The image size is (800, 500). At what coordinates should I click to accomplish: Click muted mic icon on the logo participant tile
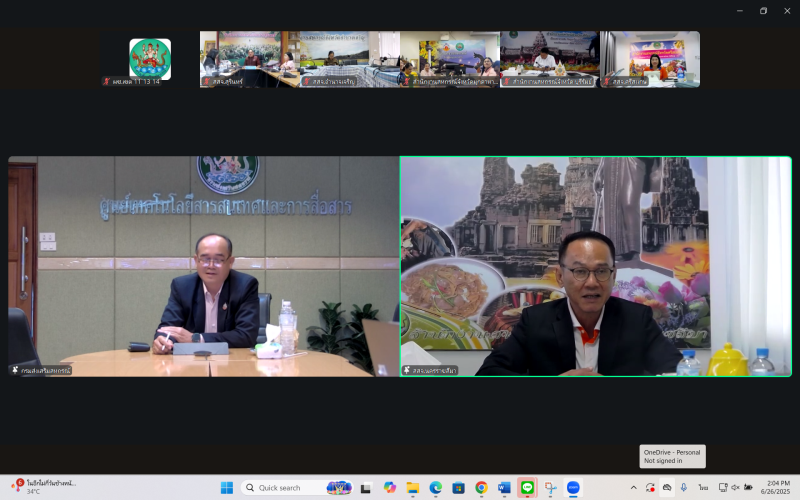point(107,82)
